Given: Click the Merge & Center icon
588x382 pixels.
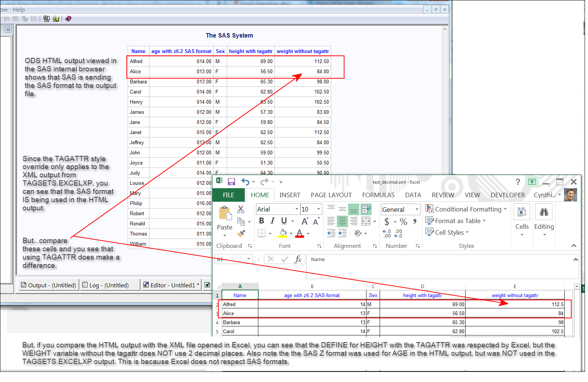Looking at the screenshot, I should 366,221.
